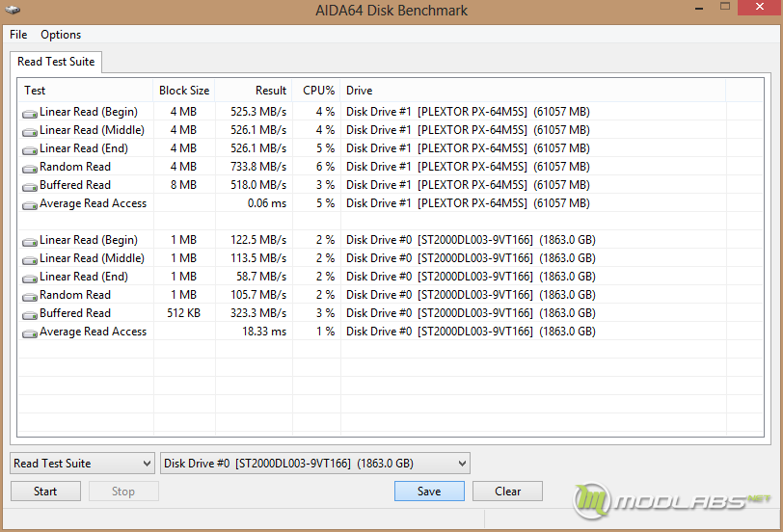
Task: Select the 518.0 MB/s Buffered Read result
Action: [x=258, y=185]
